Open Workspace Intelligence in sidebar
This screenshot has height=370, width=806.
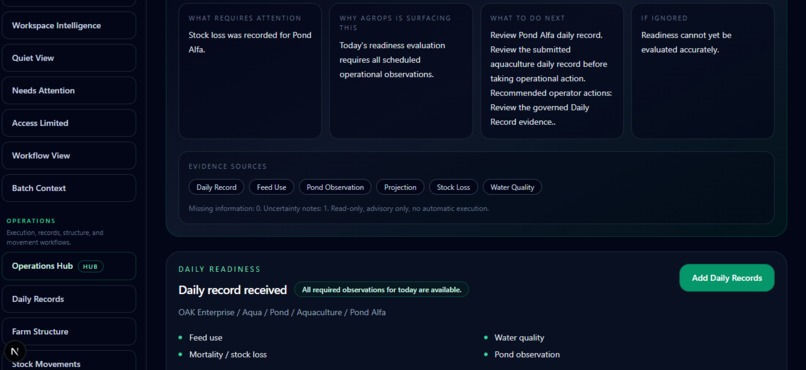pyautogui.click(x=69, y=26)
